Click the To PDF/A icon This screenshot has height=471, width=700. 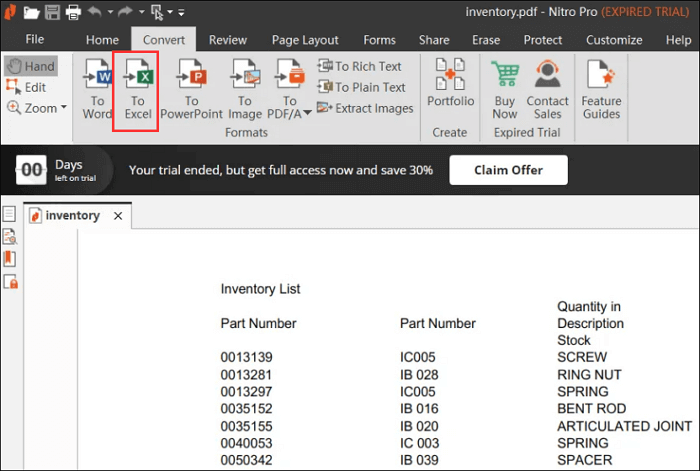289,74
